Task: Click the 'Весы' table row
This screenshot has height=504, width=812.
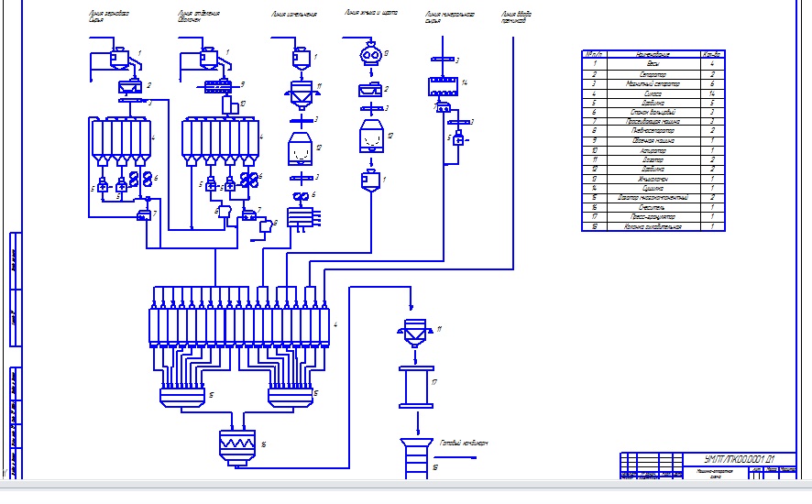Action: tap(653, 64)
